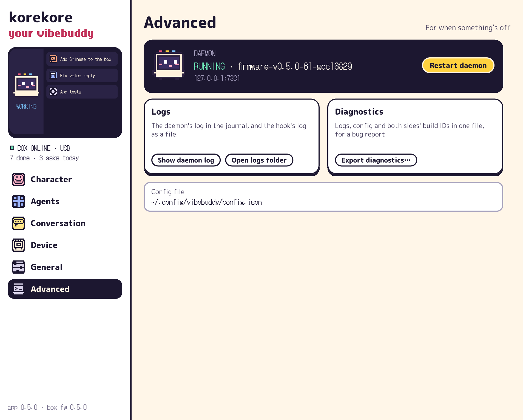523x420 pixels.
Task: Click the BOX ONLINE · USB status text
Action: [x=44, y=148]
